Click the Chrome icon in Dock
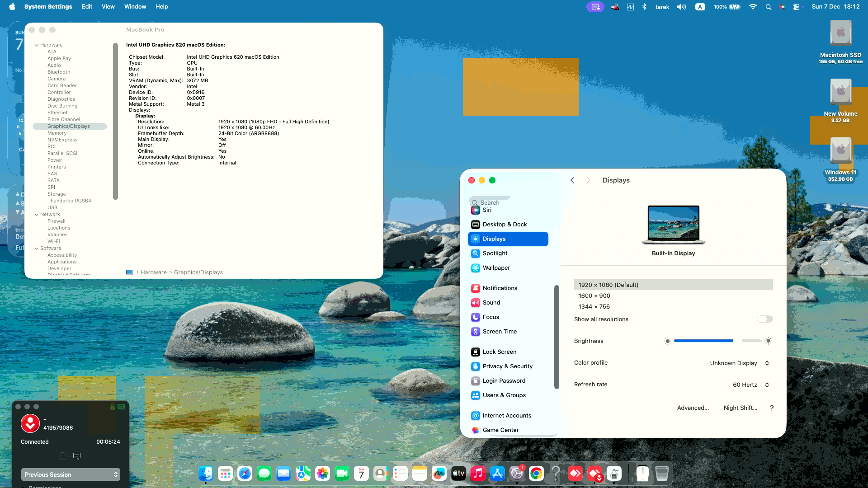The height and width of the screenshot is (488, 868). click(x=536, y=474)
